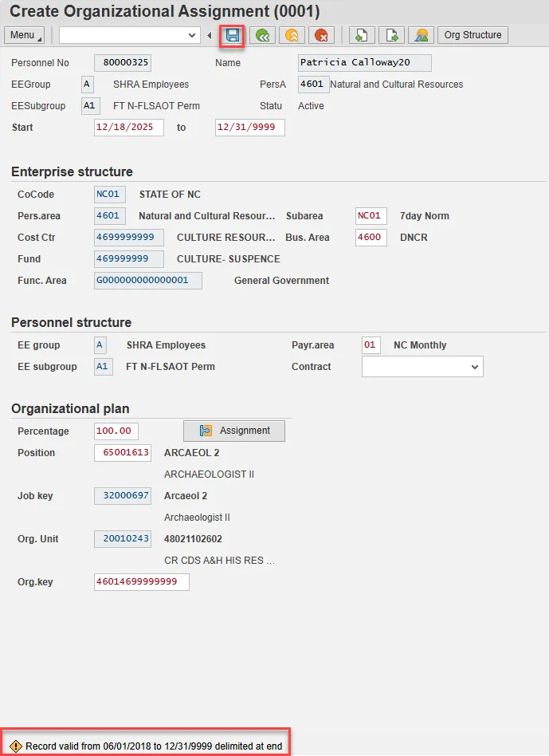
Task: Click the red Cancel icon
Action: [x=320, y=35]
